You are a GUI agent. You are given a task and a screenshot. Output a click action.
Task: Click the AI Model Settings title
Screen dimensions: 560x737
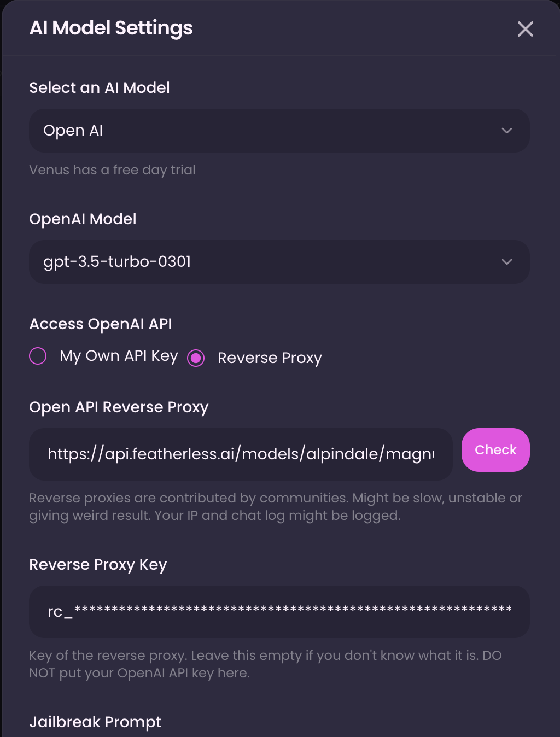click(111, 28)
